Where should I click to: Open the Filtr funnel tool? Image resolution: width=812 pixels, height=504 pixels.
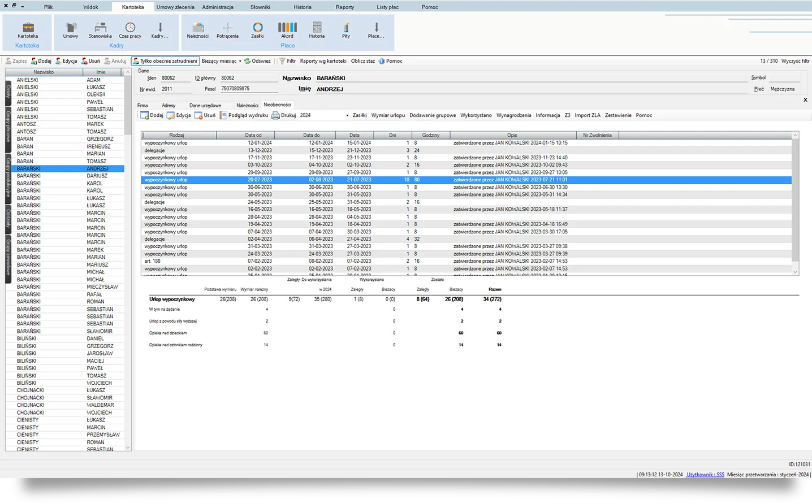pyautogui.click(x=288, y=61)
